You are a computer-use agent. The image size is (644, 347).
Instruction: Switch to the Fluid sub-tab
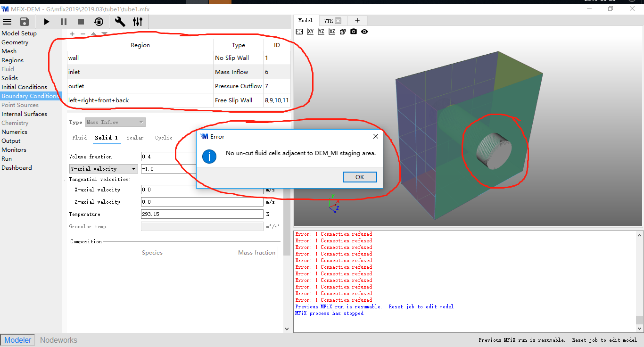tap(79, 138)
